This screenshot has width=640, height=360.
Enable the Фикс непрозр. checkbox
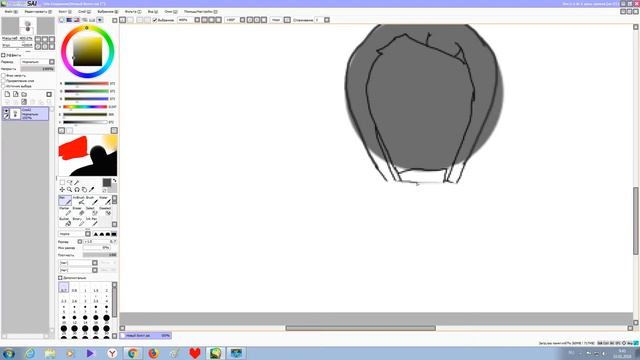click(4, 76)
